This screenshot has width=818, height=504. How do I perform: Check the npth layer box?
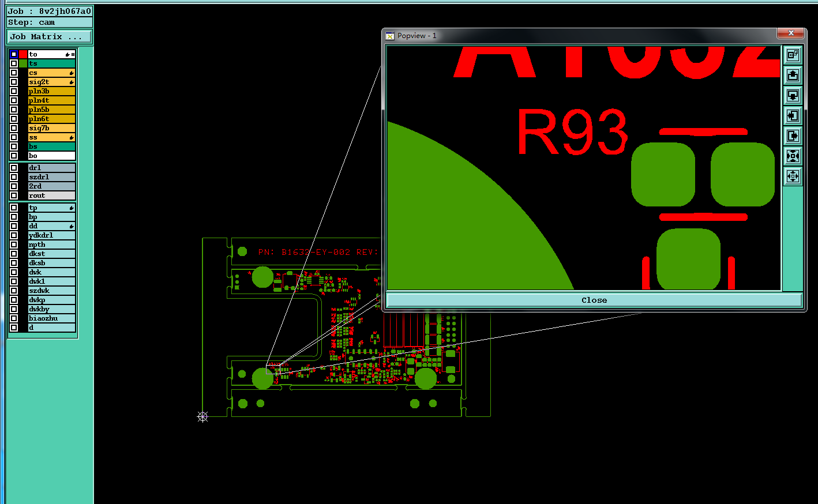[x=14, y=245]
